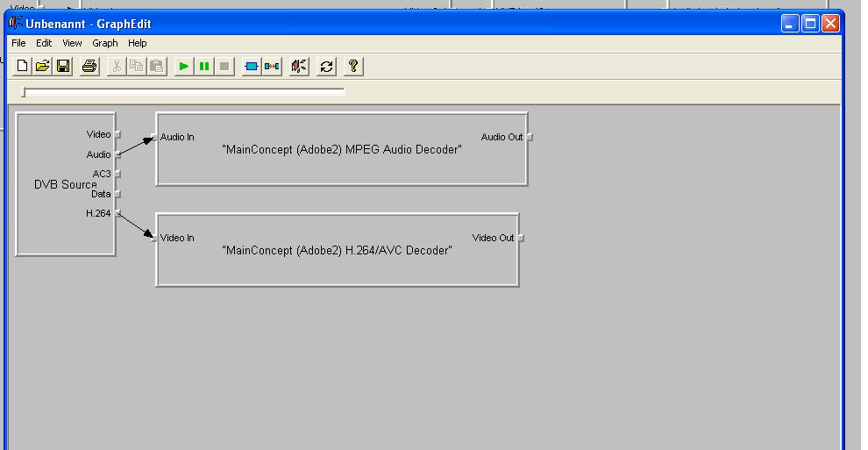Click the Cut scissors icon
The image size is (868, 450).
point(117,67)
